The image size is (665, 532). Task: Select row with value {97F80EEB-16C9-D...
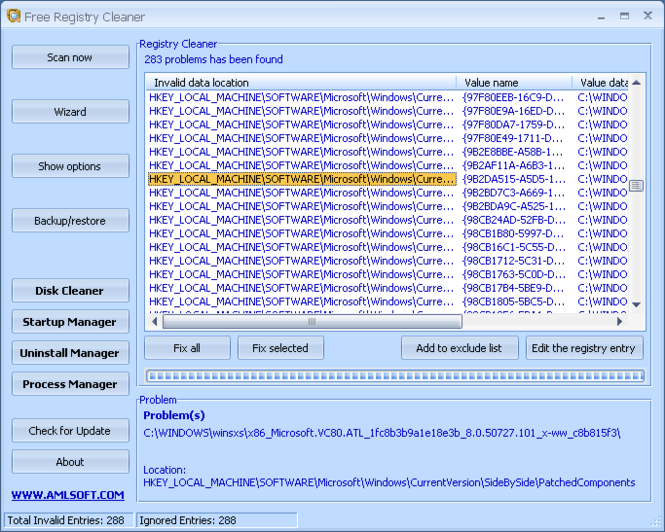[x=387, y=98]
